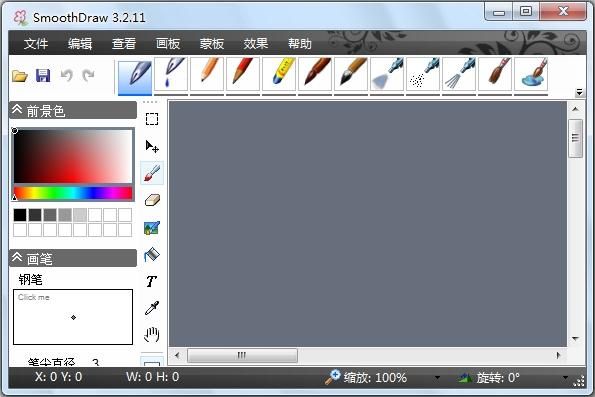The height and width of the screenshot is (397, 595).
Task: Open the 旋转 0° rotation dropdown
Action: (x=565, y=378)
